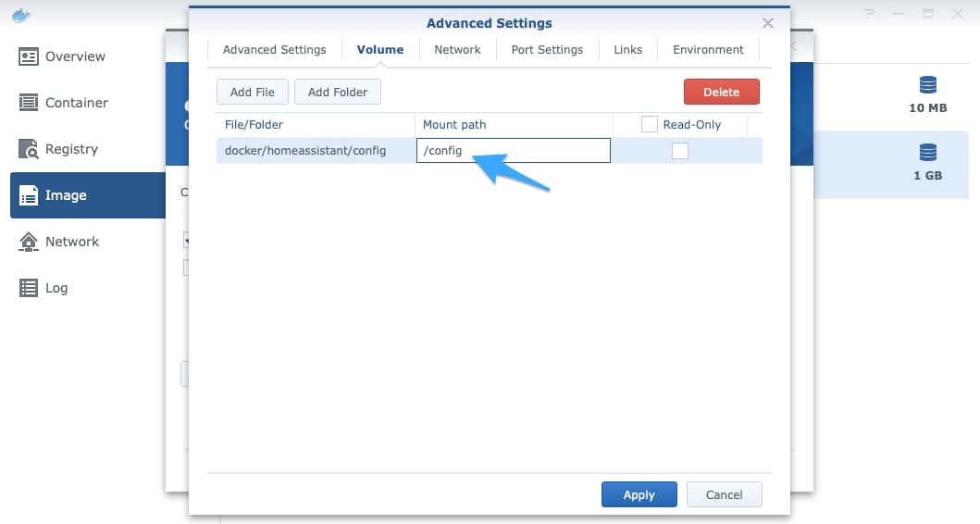The image size is (980, 524).
Task: Click the database icon above 10 MB
Action: tap(927, 85)
